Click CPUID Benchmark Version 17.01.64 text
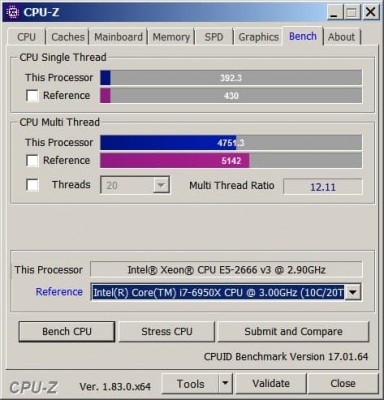The image size is (384, 400). pyautogui.click(x=286, y=357)
